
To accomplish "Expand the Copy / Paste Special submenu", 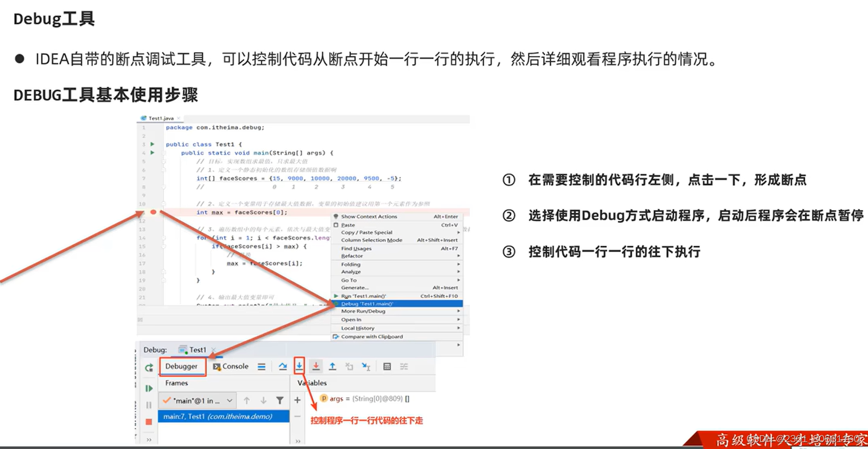I will coord(398,232).
